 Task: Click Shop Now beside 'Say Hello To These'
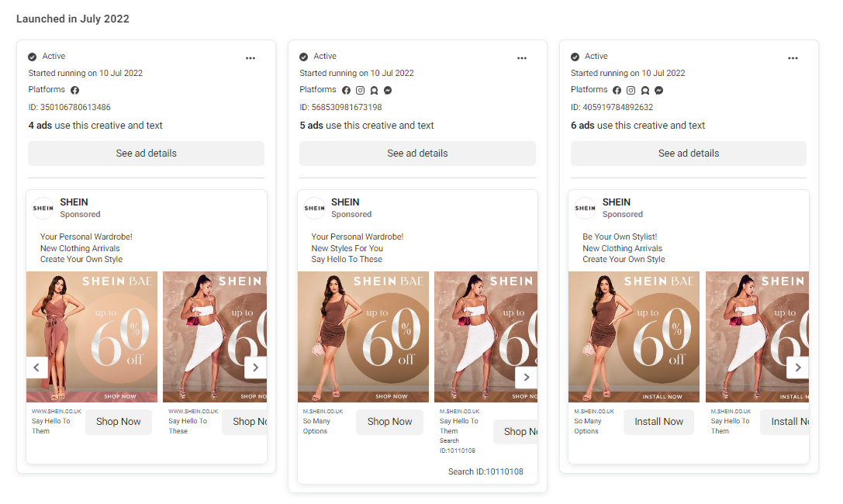coord(244,422)
